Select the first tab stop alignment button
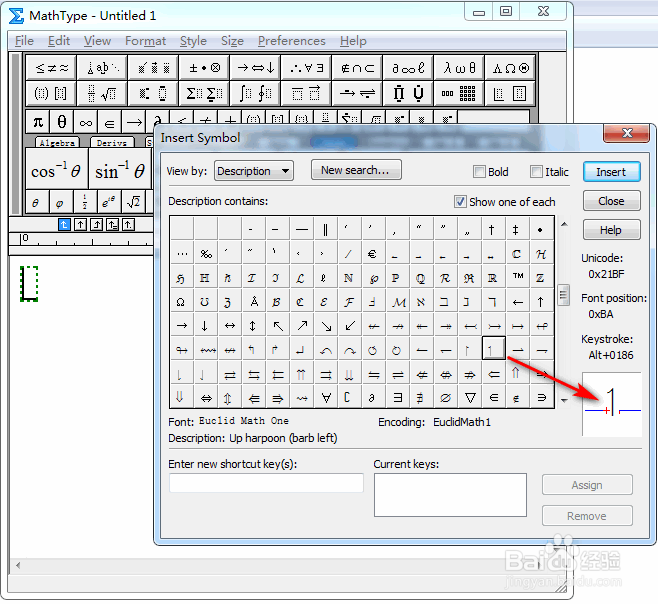Viewport: 658px width, 604px height. tap(64, 225)
